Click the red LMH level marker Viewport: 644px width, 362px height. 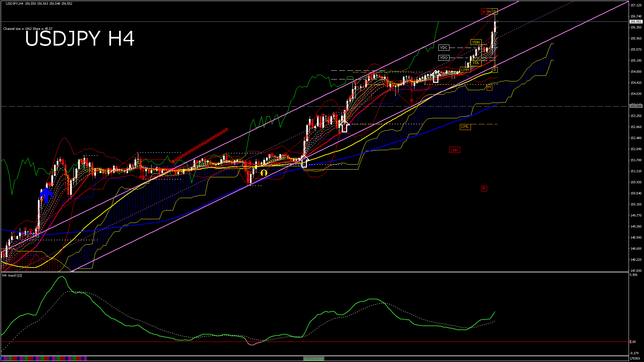[x=454, y=150]
